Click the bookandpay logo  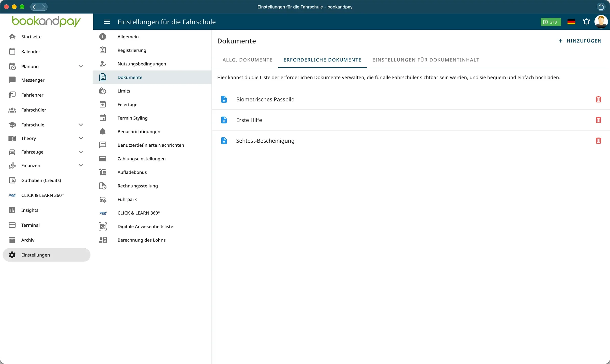tap(46, 22)
